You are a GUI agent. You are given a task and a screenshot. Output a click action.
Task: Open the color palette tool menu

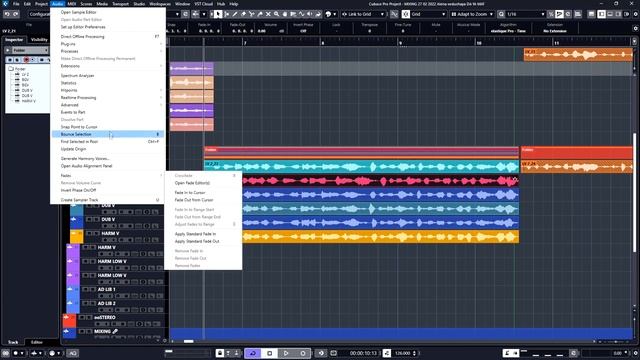pyautogui.click(x=331, y=14)
